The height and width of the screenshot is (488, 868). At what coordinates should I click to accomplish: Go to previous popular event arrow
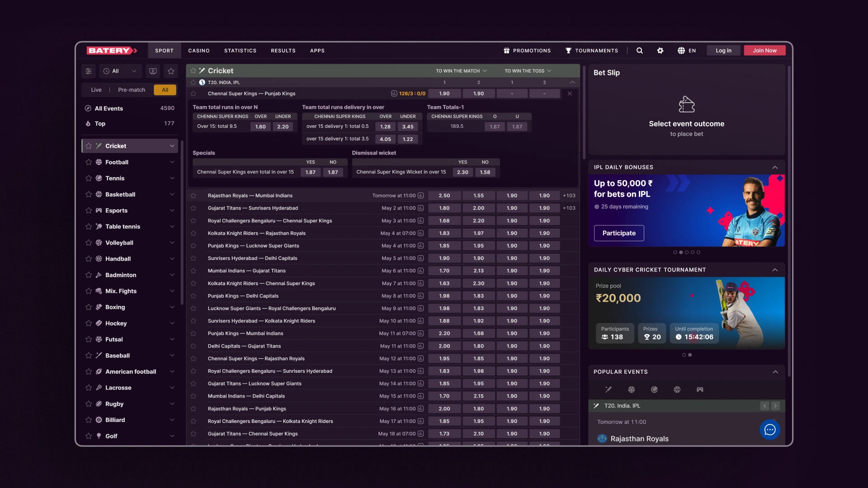click(x=764, y=406)
